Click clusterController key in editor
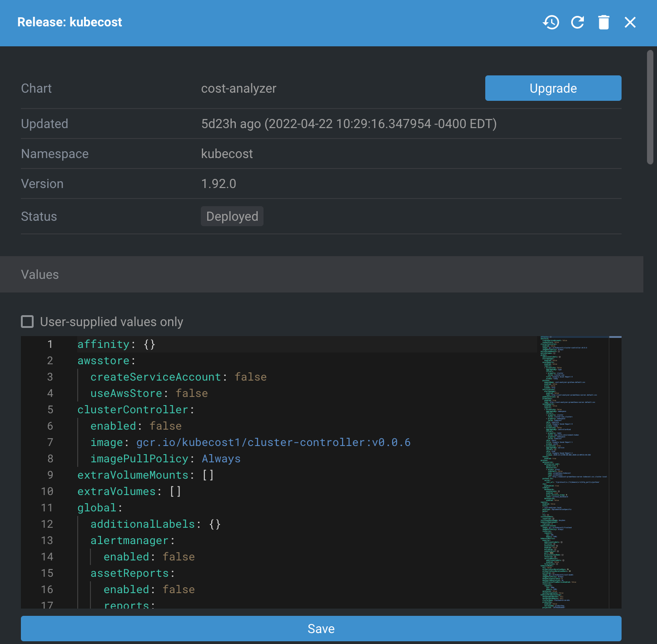Viewport: 657px width, 644px height. (133, 410)
